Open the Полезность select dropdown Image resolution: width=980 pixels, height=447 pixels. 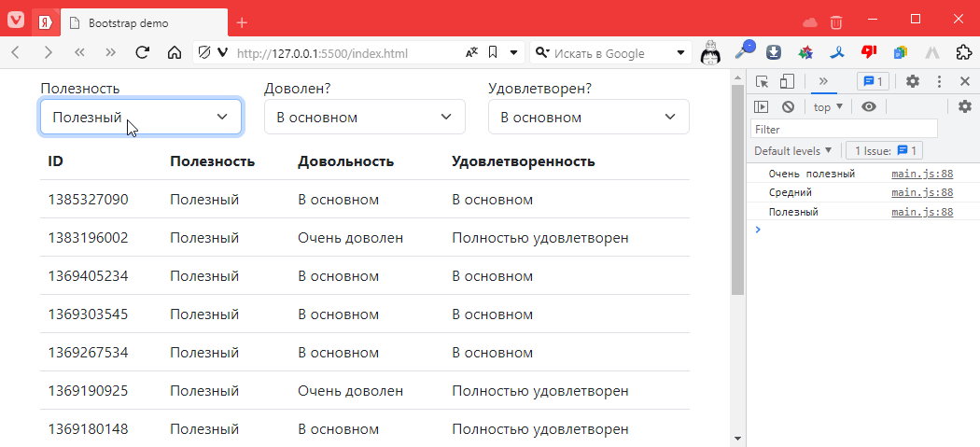pos(141,117)
